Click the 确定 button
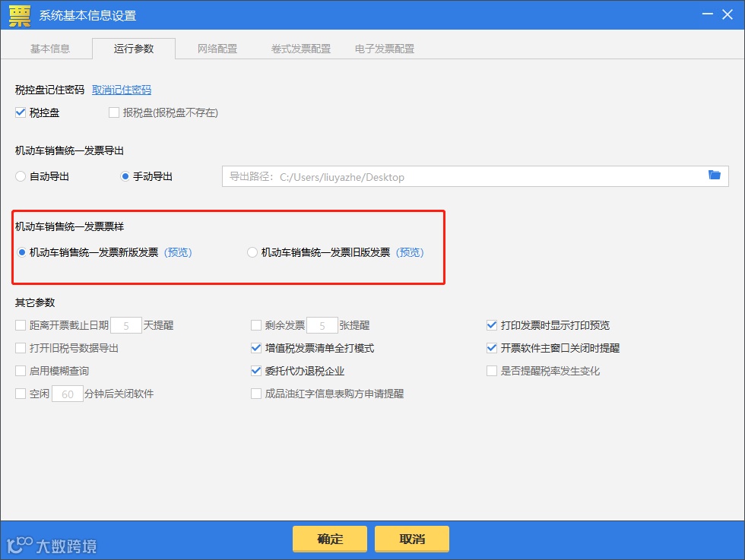The width and height of the screenshot is (745, 560). click(330, 539)
